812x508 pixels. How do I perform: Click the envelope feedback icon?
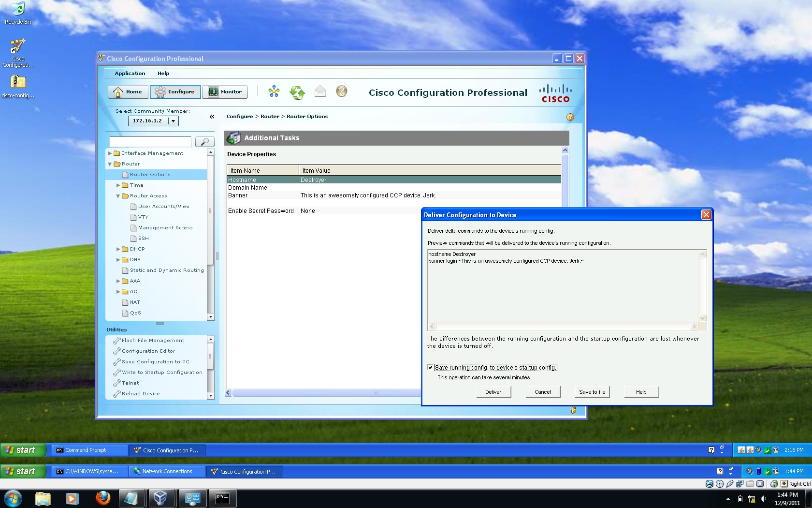pyautogui.click(x=320, y=91)
